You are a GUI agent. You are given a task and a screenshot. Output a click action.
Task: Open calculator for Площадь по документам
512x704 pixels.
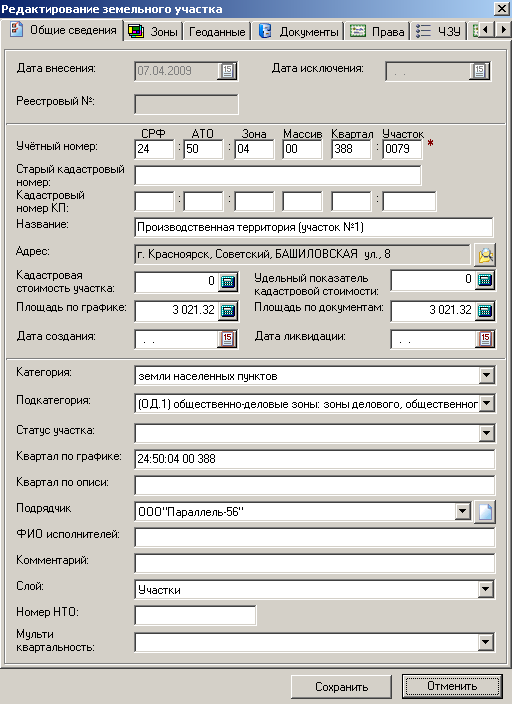pos(485,310)
